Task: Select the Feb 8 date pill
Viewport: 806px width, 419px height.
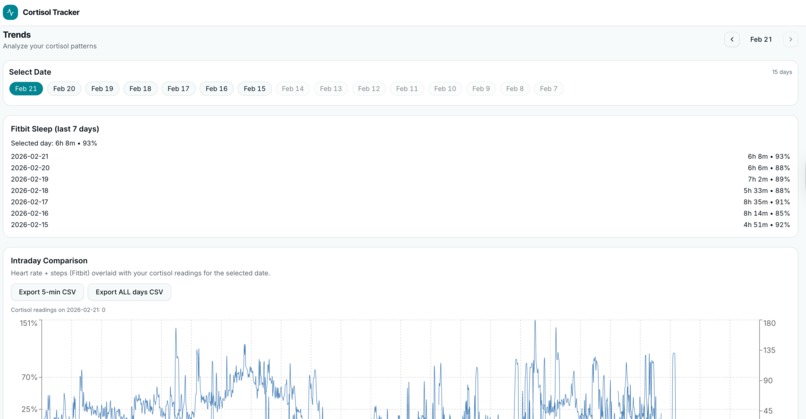Action: (515, 88)
